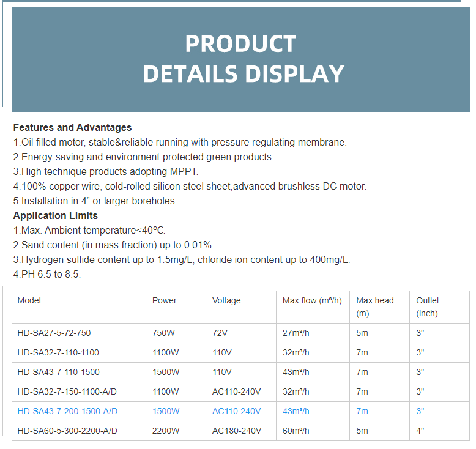Viewport: 476px width, 449px height.
Task: Click the Max flow column header
Action: click(x=312, y=300)
